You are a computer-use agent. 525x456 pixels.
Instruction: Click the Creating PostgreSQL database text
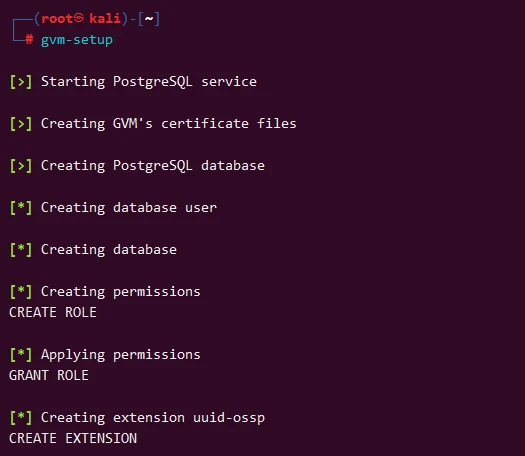[x=153, y=166]
